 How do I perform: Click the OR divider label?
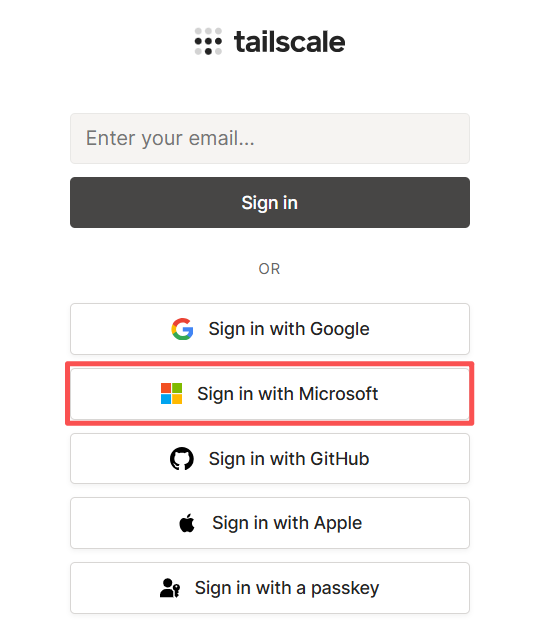click(269, 269)
